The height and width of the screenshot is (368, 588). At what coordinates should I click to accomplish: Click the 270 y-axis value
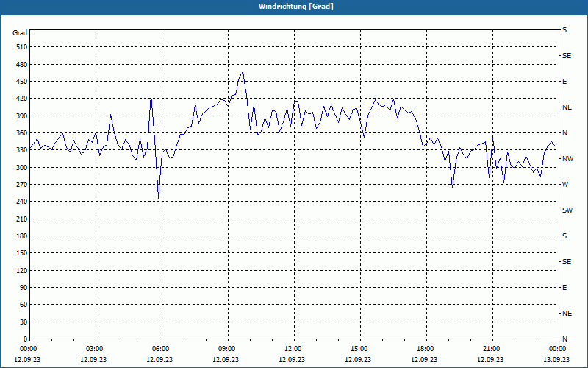[22, 185]
